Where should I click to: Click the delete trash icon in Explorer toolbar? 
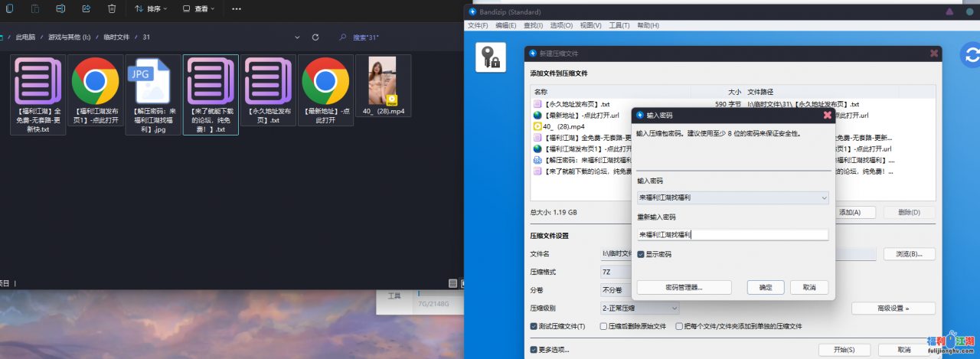click(x=112, y=8)
